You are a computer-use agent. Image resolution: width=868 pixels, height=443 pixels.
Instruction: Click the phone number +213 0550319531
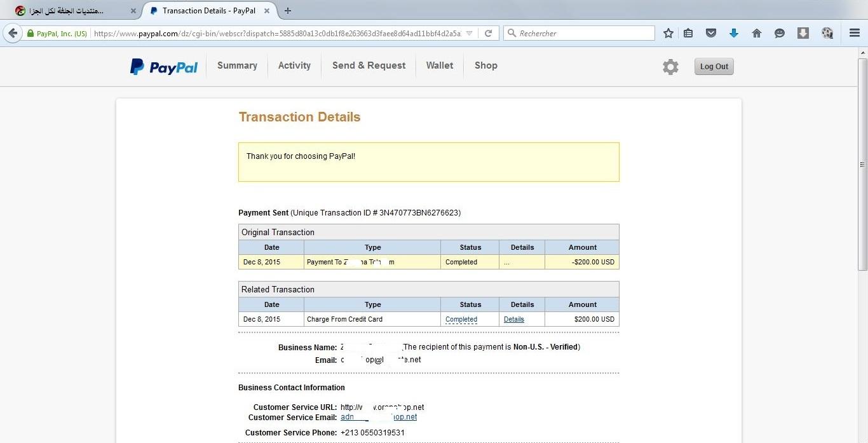point(372,433)
